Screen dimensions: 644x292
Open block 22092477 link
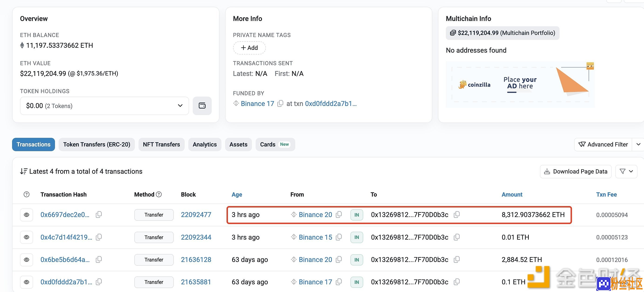point(196,214)
